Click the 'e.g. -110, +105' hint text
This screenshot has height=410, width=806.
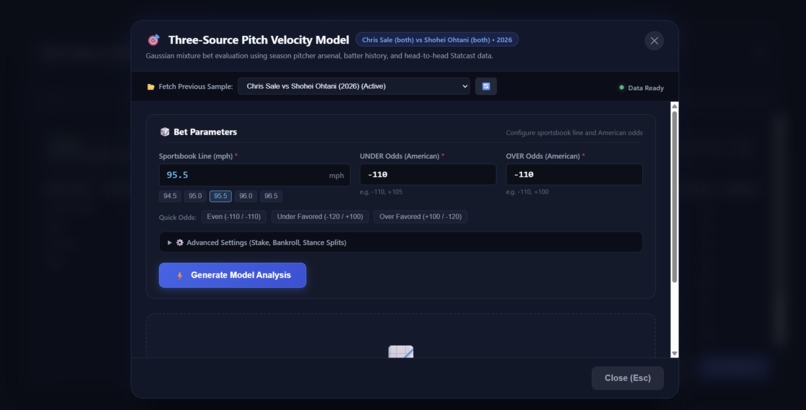(x=381, y=192)
